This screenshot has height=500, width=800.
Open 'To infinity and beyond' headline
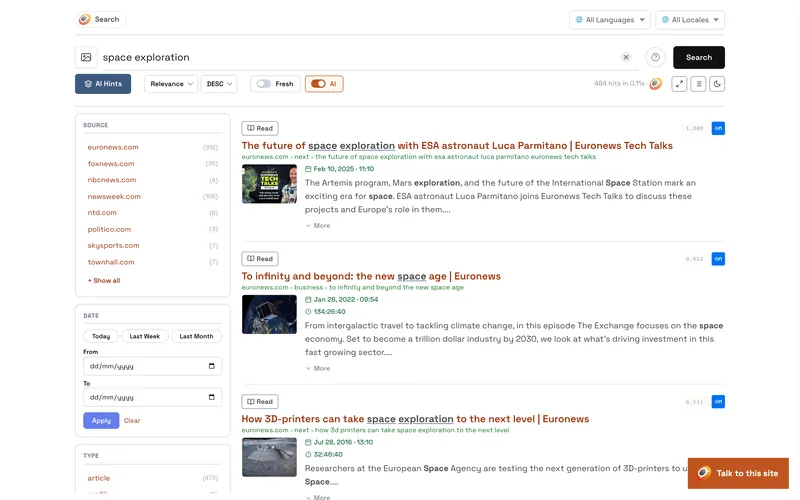(371, 276)
